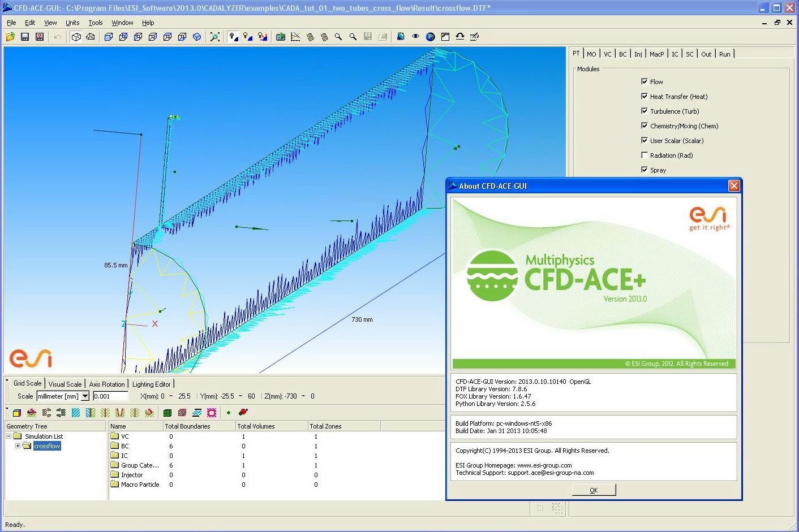
Task: Click the wireframe cube view icon
Action: click(76, 37)
